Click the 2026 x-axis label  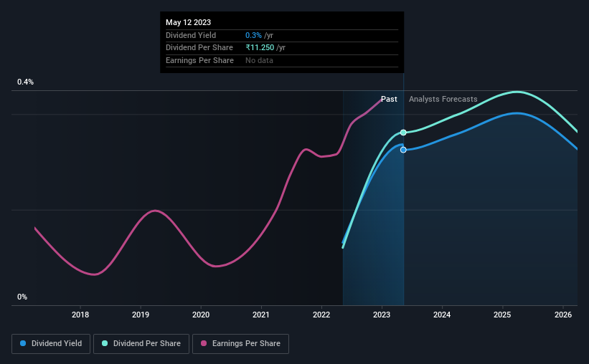coord(563,315)
